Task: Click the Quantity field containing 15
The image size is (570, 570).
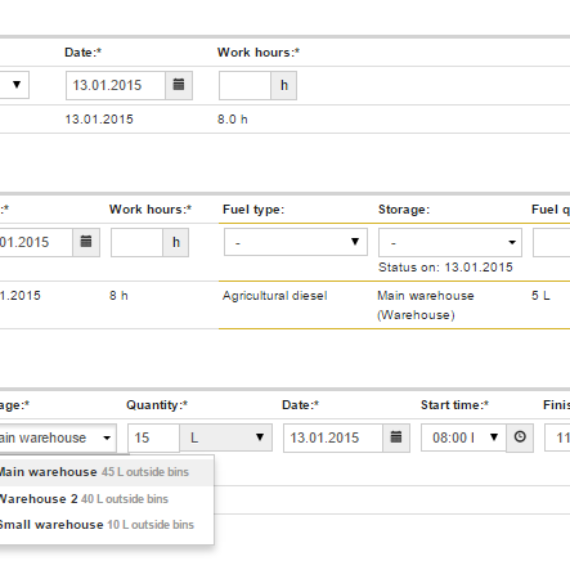Action: [x=153, y=438]
